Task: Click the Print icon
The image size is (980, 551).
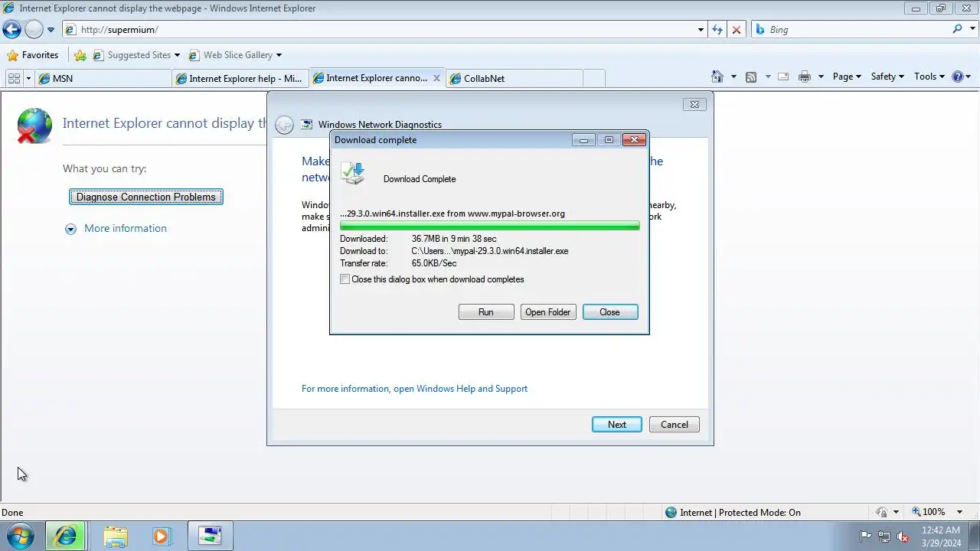Action: click(x=805, y=77)
